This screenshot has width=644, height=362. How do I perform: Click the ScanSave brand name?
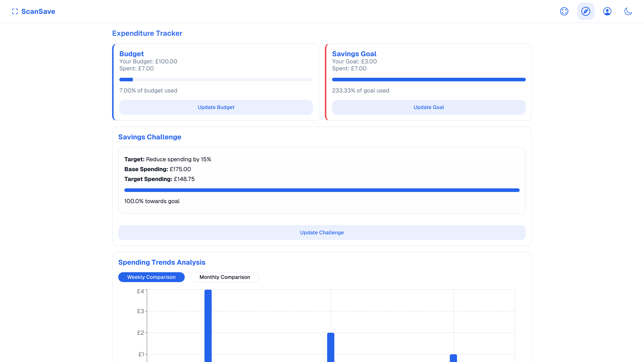click(x=38, y=11)
